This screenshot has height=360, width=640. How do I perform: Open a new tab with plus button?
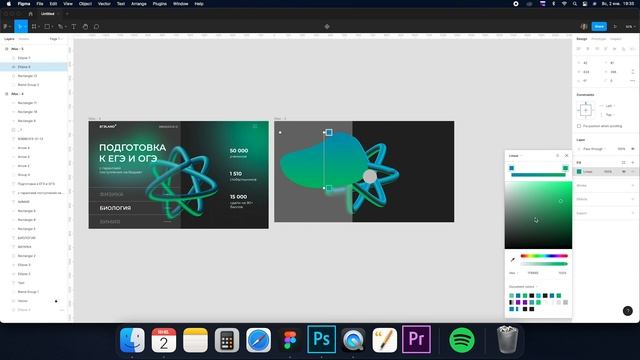click(67, 13)
